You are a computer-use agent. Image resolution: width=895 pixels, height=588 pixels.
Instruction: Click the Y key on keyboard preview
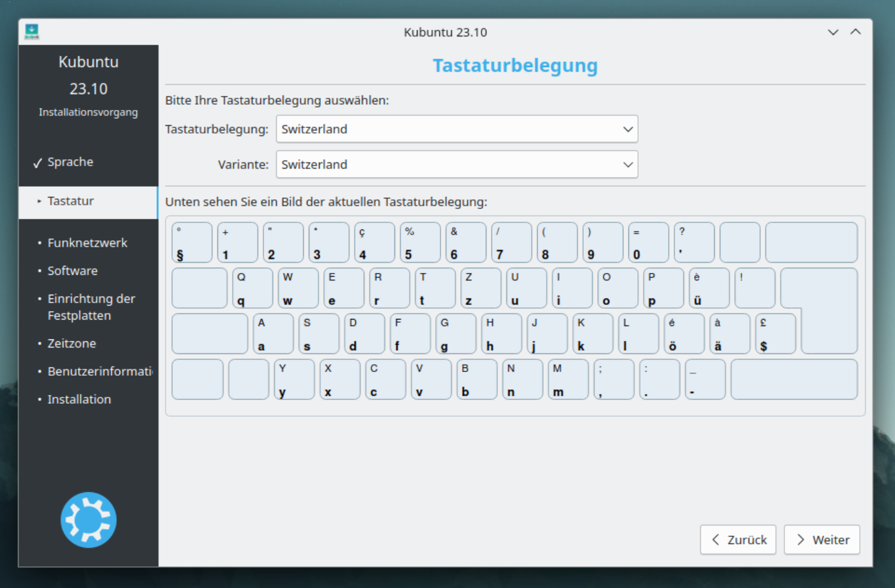[294, 380]
